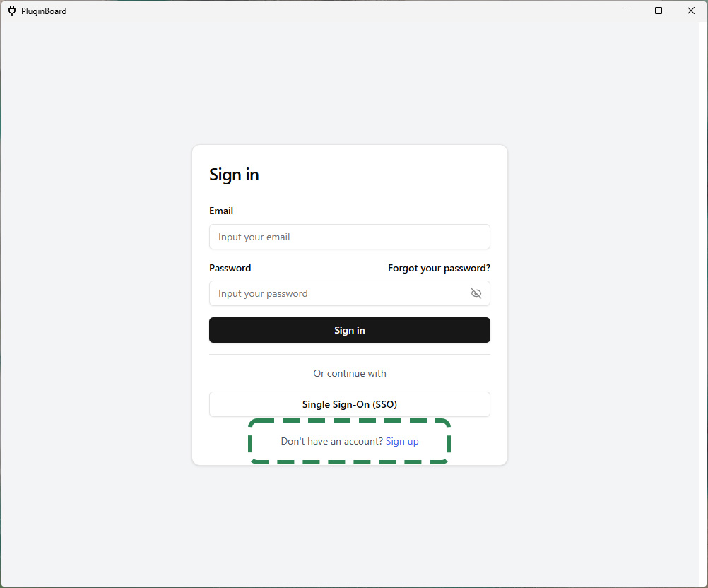Click the black Sign in button
708x588 pixels.
tap(350, 330)
